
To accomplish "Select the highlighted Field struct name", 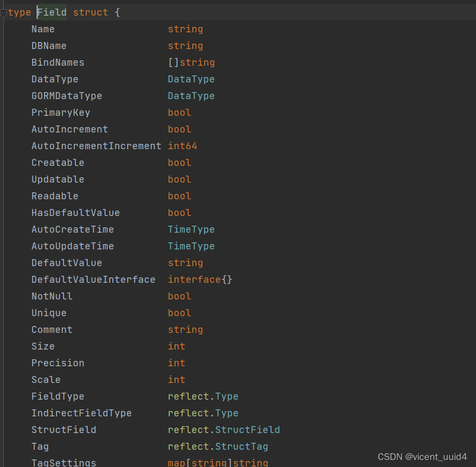I will coord(52,12).
